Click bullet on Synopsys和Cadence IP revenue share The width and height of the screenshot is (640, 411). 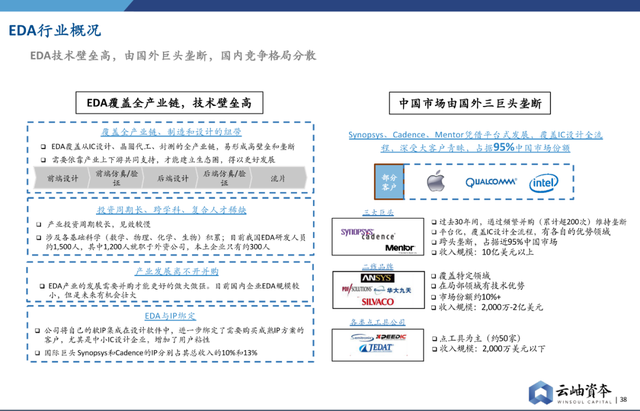(x=151, y=353)
